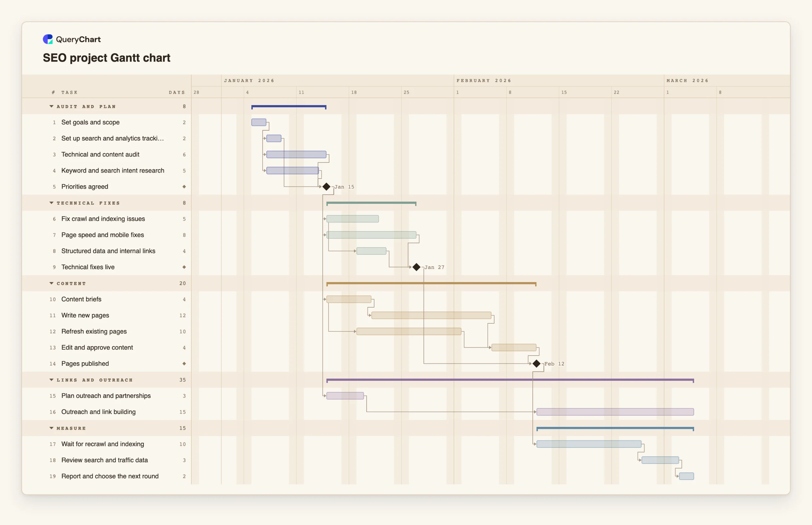This screenshot has height=525, width=812.
Task: Click task row 'Plan outreach and partnerships'
Action: coord(107,396)
